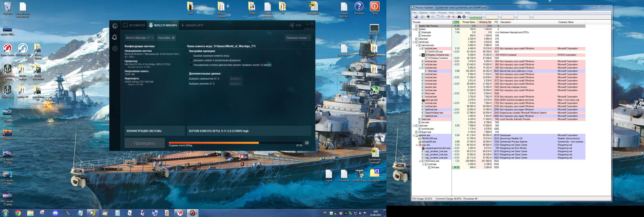Open the File menu in Process Explorer
The height and width of the screenshot is (217, 644).
pos(415,12)
